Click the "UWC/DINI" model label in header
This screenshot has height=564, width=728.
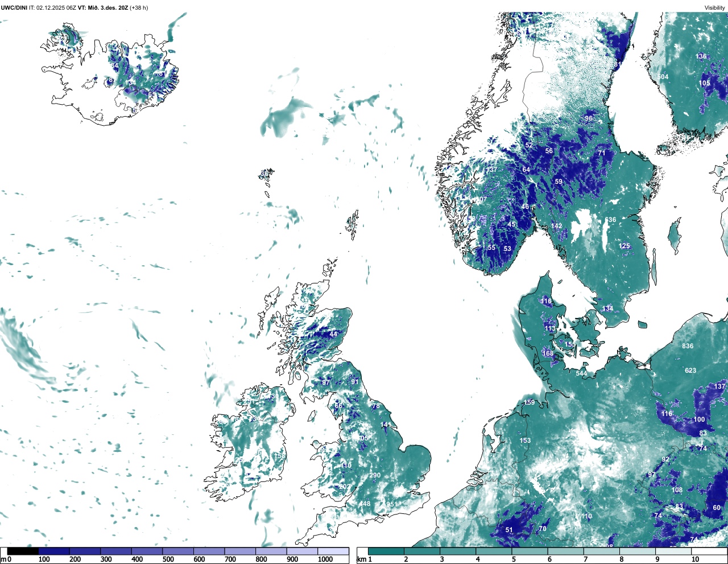coord(14,7)
